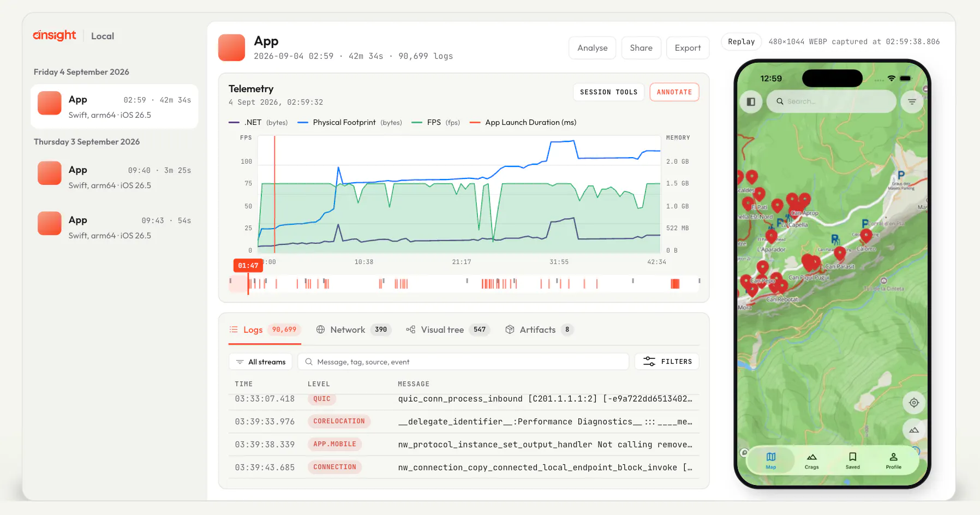The image size is (980, 515).
Task: Open the 09:43 App session
Action: [114, 227]
